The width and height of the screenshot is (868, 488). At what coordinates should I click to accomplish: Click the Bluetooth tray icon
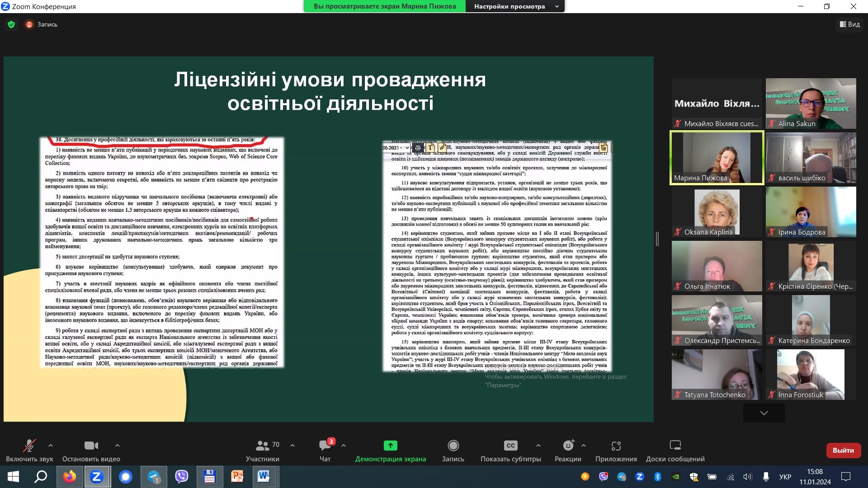pyautogui.click(x=658, y=477)
